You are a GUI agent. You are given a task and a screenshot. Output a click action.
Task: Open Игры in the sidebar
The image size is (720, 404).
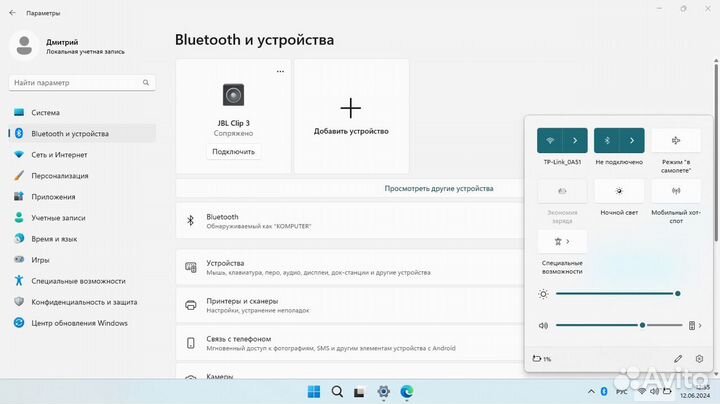click(82, 260)
